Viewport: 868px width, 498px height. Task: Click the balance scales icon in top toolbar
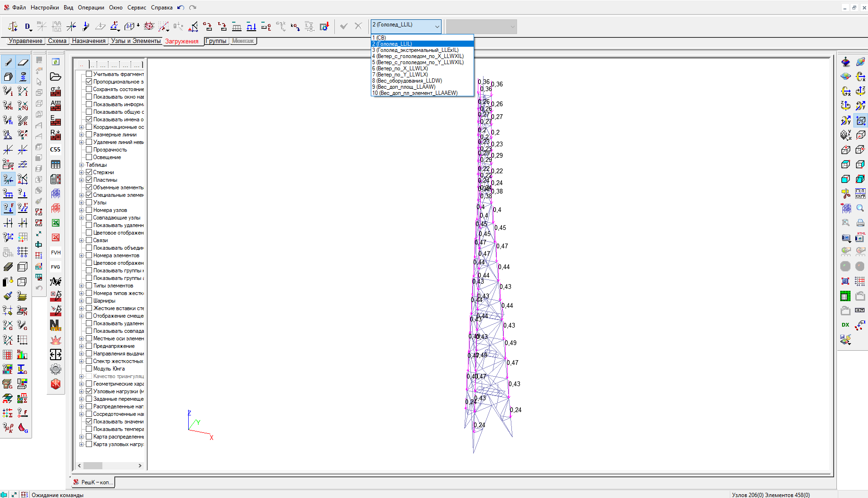[13, 26]
